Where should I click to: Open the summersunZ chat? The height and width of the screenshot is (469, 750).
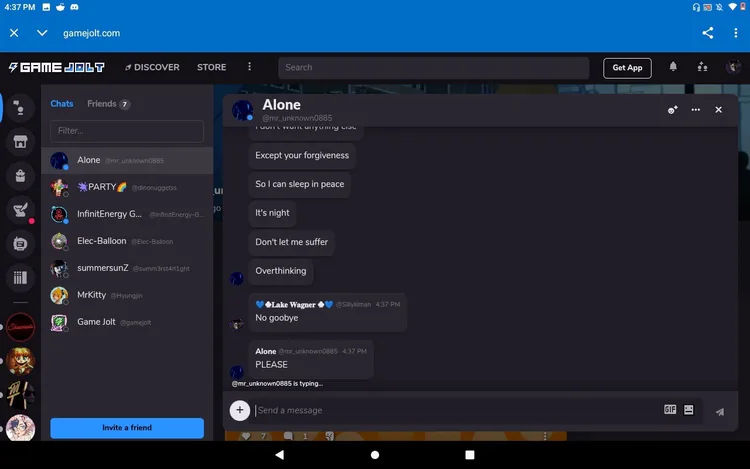click(x=127, y=268)
